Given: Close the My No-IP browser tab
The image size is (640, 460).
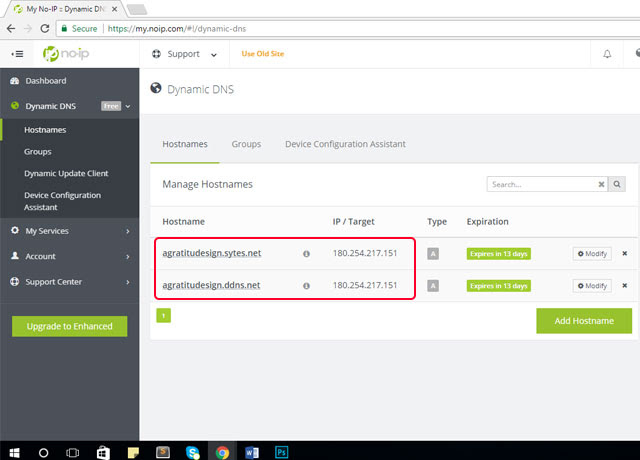Looking at the screenshot, I should 115,9.
